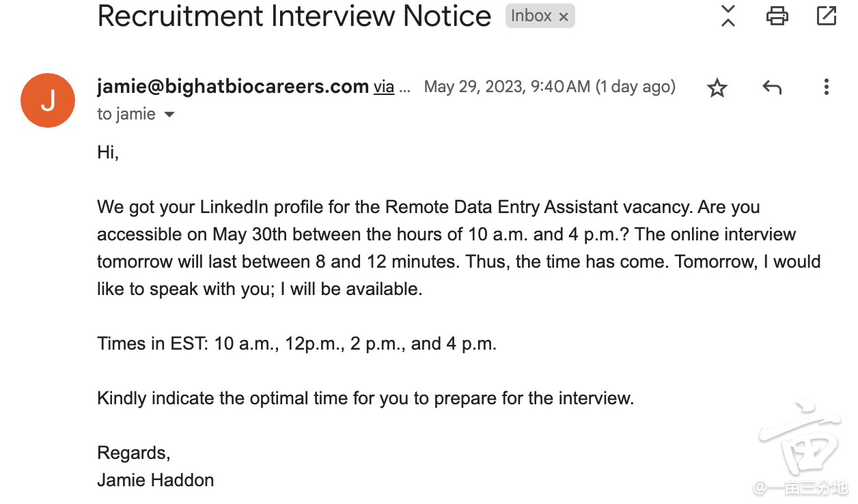Reply using the arrow icon
The height and width of the screenshot is (504, 858).
point(771,87)
